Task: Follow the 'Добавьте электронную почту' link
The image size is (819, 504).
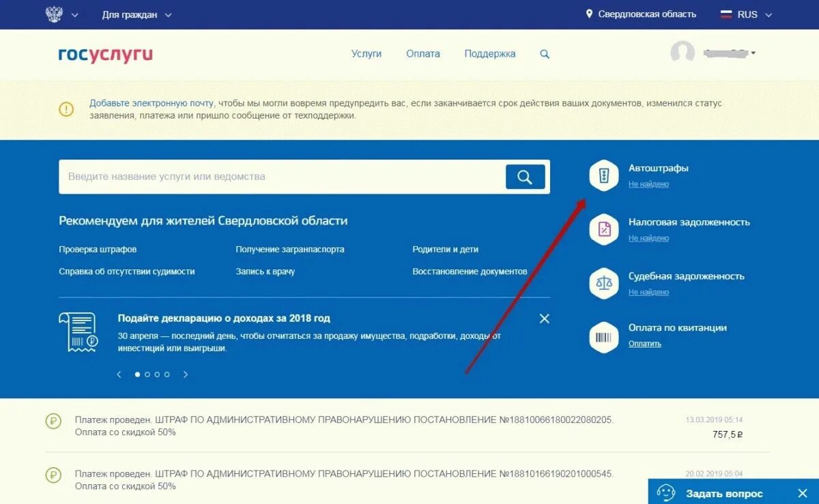Action: pyautogui.click(x=152, y=103)
